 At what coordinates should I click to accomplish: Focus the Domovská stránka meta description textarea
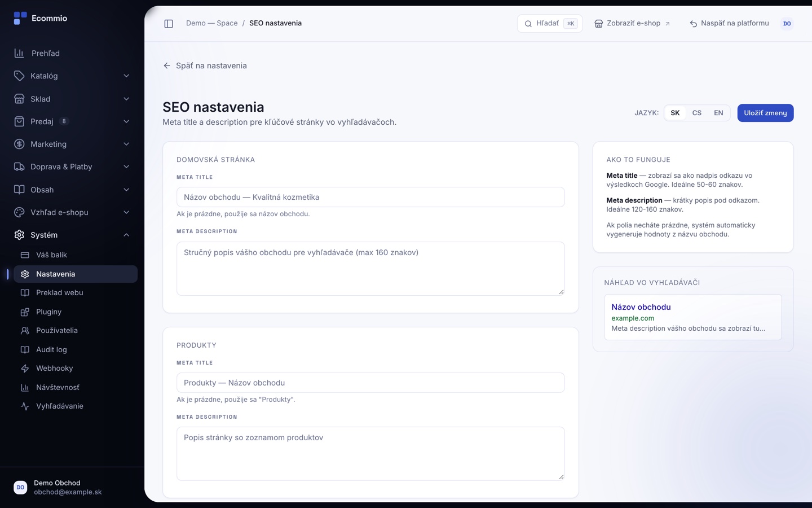coord(370,269)
